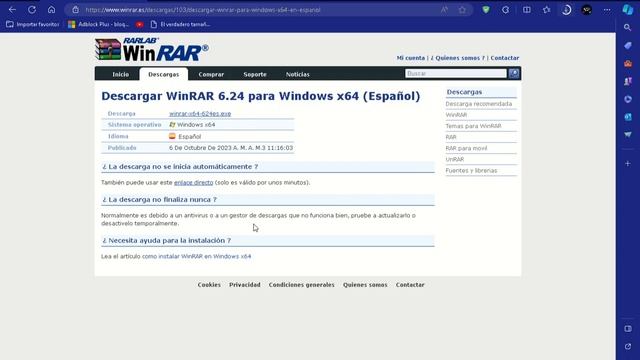This screenshot has height=360, width=640.
Task: Open the Comprar tab
Action: tap(211, 74)
